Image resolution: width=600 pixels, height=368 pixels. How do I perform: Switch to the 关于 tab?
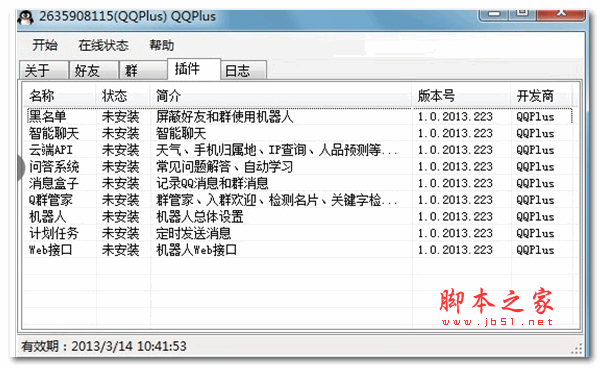point(44,70)
